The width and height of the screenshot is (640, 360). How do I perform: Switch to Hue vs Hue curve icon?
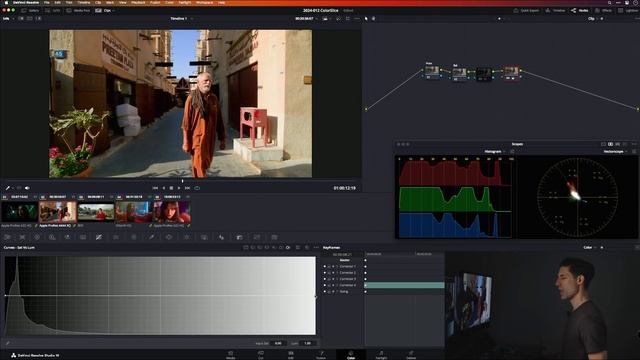[253, 248]
